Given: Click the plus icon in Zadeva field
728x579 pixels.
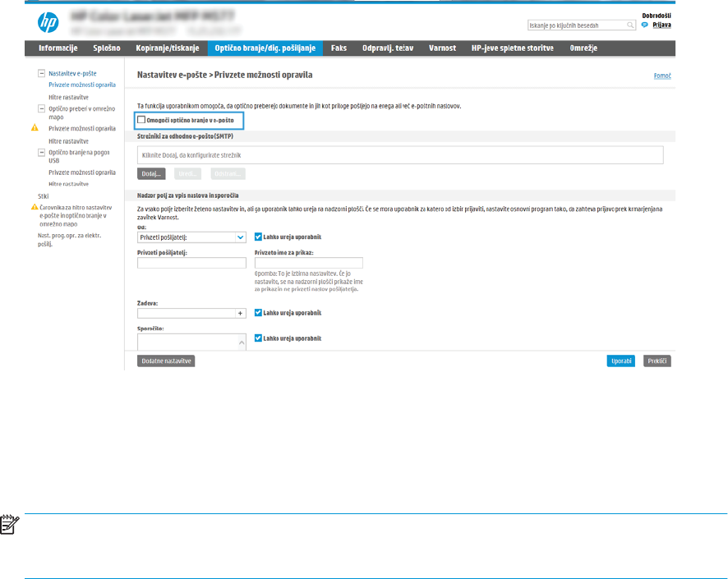Looking at the screenshot, I should [x=241, y=313].
